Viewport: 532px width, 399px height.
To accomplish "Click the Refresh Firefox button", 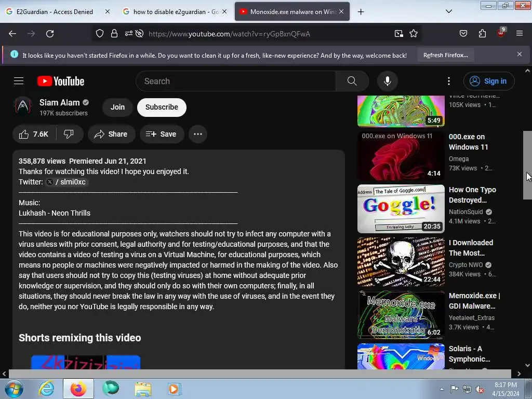I will coord(445,55).
